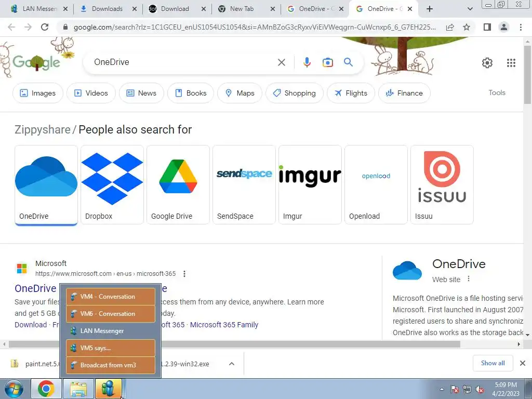Click the Chrome forward arrow
532x399 pixels.
tap(28, 27)
